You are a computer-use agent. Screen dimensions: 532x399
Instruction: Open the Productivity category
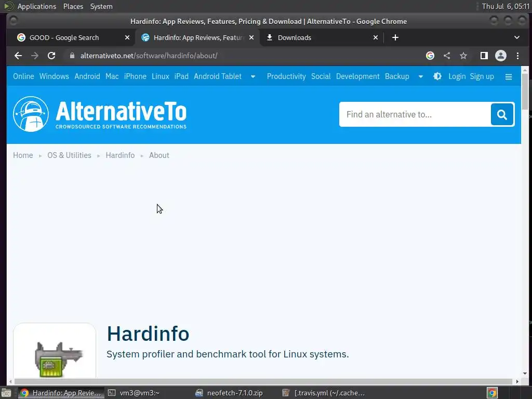click(286, 76)
